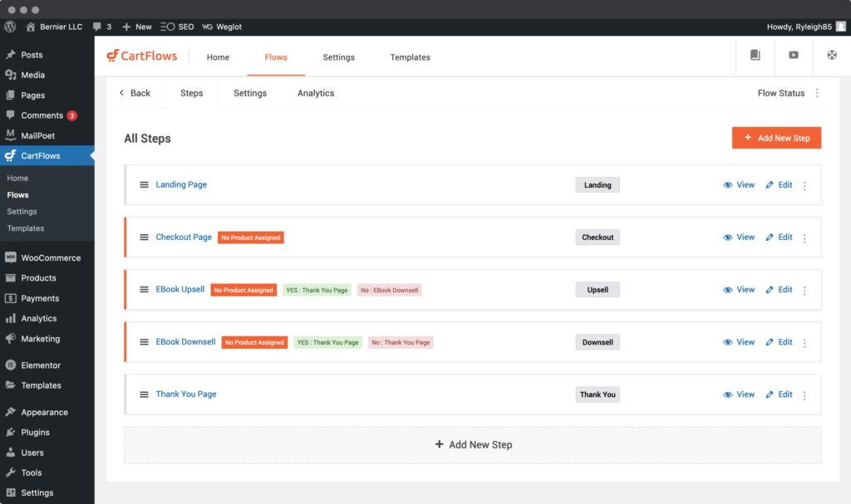Click the drag handle for Landing Page
The image size is (851, 504).
[144, 185]
